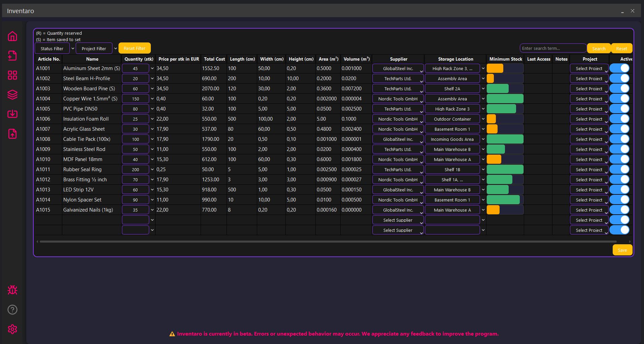Select the MDF Panel 18mm name cell

coord(92,159)
